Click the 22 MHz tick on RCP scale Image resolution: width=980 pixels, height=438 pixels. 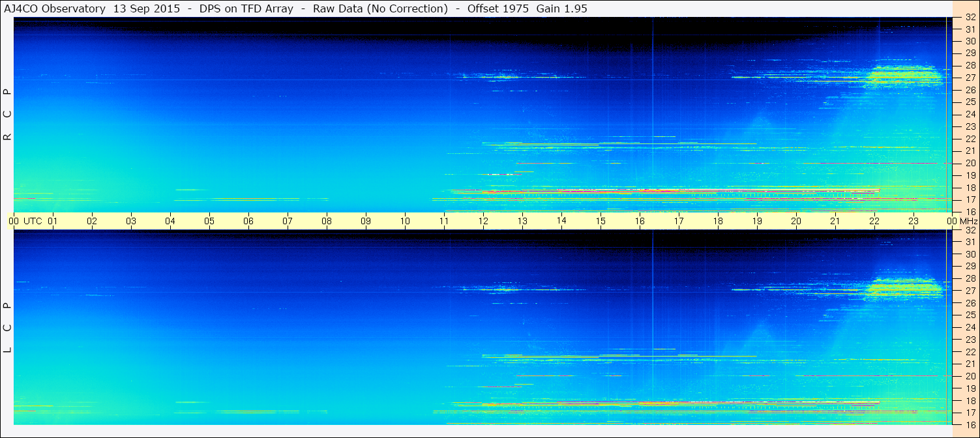(x=970, y=139)
